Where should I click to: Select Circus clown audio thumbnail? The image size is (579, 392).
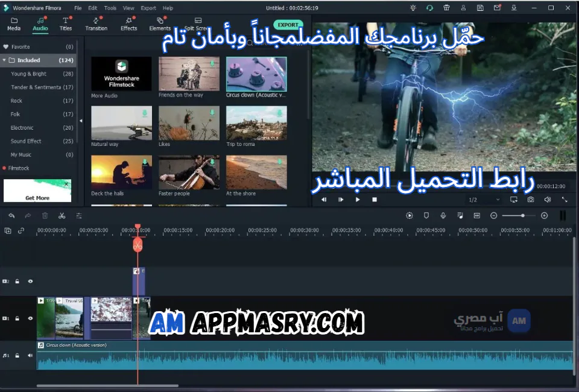point(256,74)
